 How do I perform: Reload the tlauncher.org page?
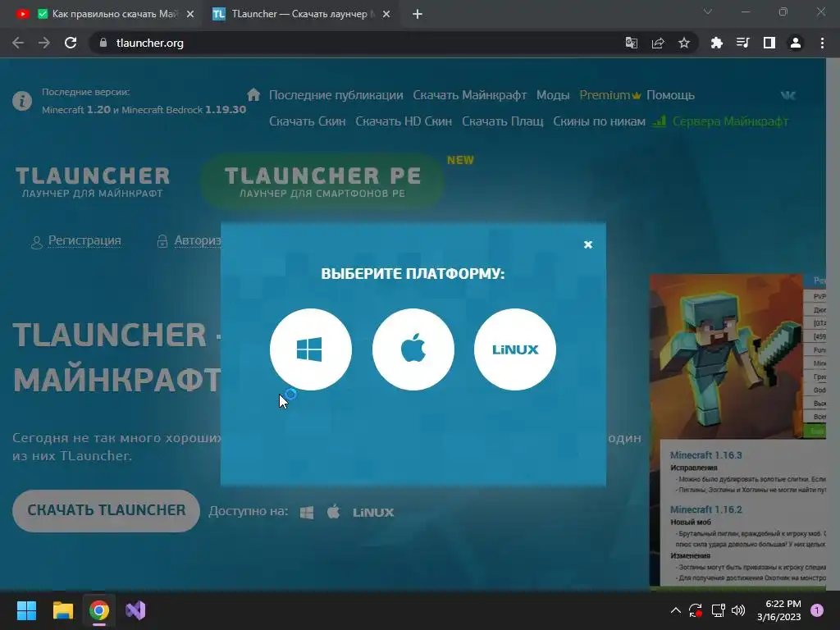(71, 43)
